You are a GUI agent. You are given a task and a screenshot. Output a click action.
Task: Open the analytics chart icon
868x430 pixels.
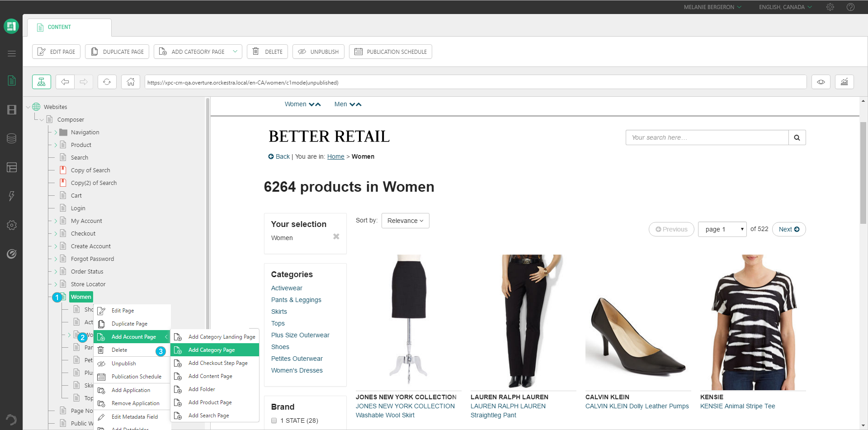click(x=844, y=82)
